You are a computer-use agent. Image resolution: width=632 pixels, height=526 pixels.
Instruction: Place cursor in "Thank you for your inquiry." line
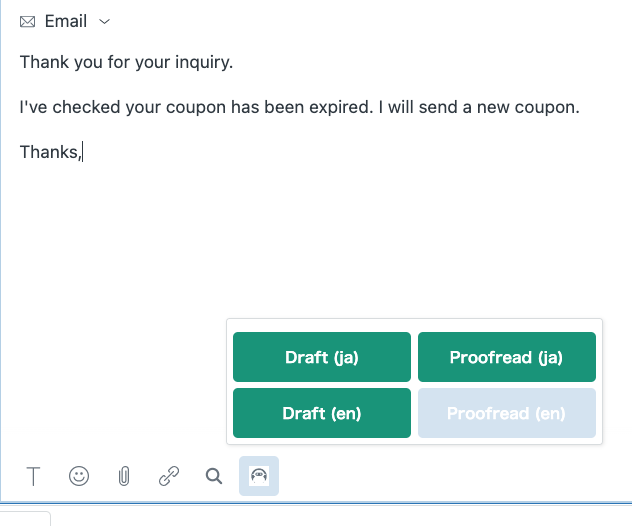pyautogui.click(x=127, y=62)
